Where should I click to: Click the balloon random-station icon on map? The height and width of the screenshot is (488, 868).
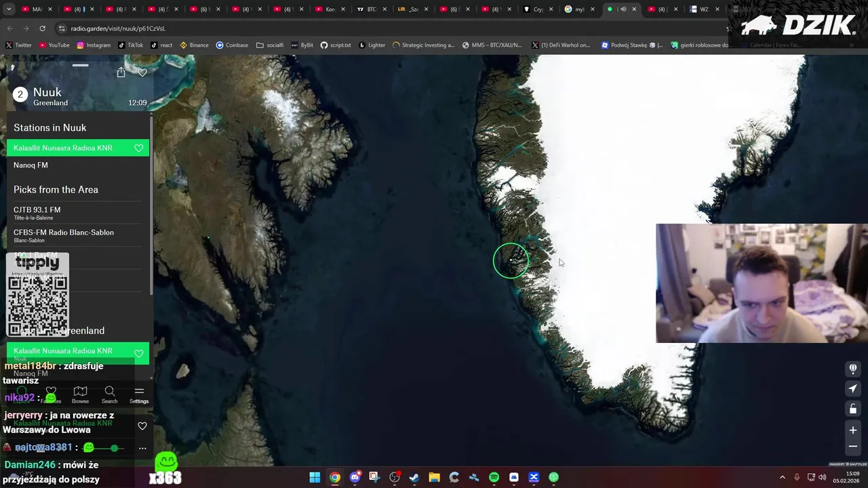pos(853,369)
